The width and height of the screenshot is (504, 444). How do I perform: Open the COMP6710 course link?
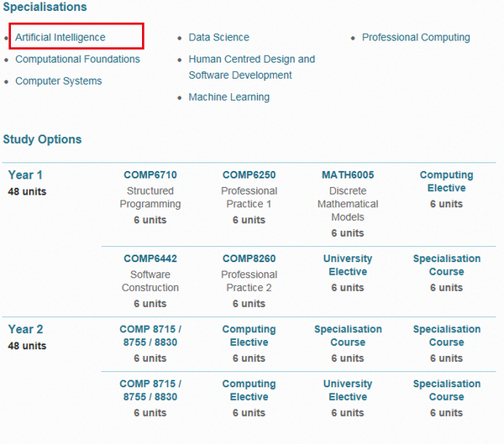point(150,175)
